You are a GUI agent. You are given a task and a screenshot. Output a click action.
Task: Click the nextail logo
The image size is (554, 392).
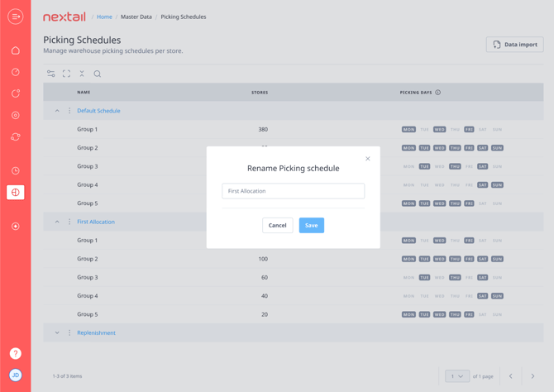[x=64, y=17]
